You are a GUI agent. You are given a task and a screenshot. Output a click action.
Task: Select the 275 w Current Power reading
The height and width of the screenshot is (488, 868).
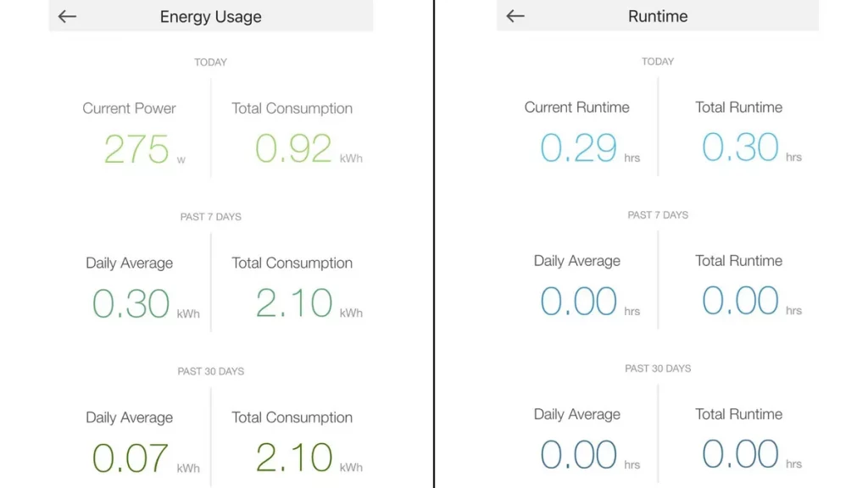pos(136,149)
